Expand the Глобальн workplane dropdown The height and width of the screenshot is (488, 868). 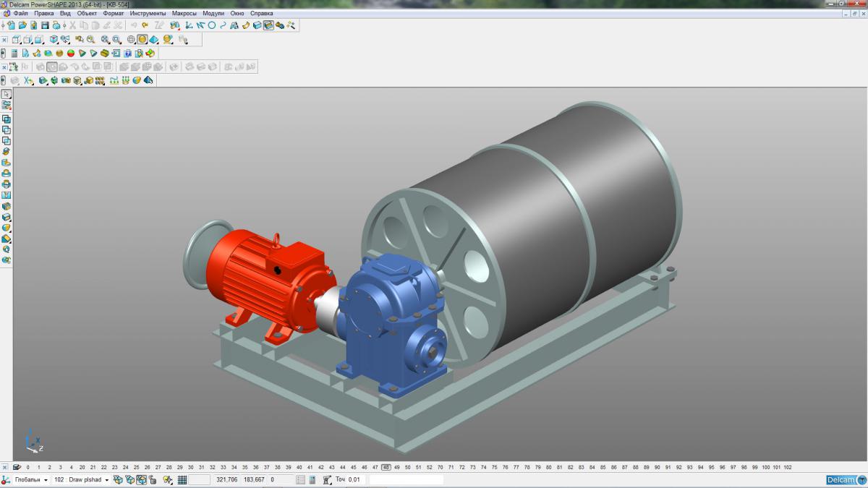pyautogui.click(x=46, y=480)
